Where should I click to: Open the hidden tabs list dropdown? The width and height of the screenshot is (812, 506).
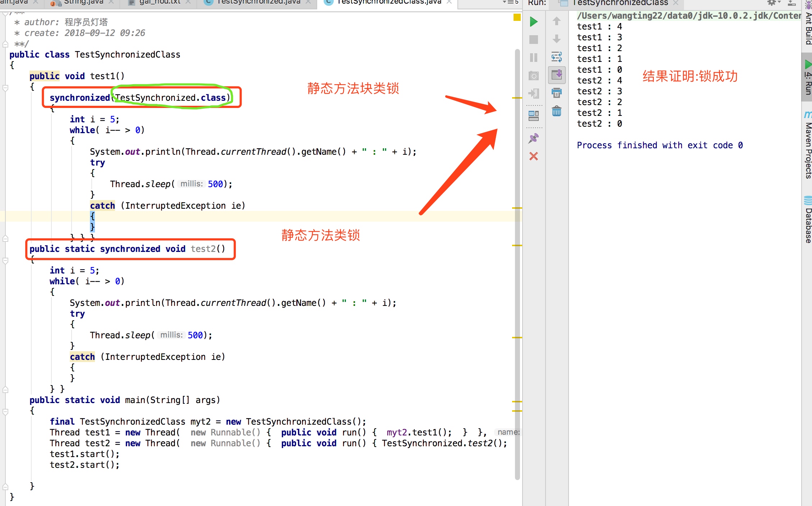[x=510, y=2]
